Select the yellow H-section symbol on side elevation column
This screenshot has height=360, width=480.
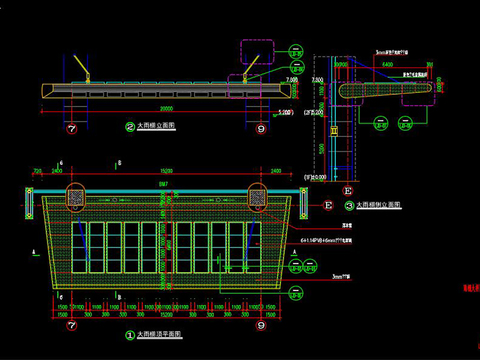pos(334,131)
